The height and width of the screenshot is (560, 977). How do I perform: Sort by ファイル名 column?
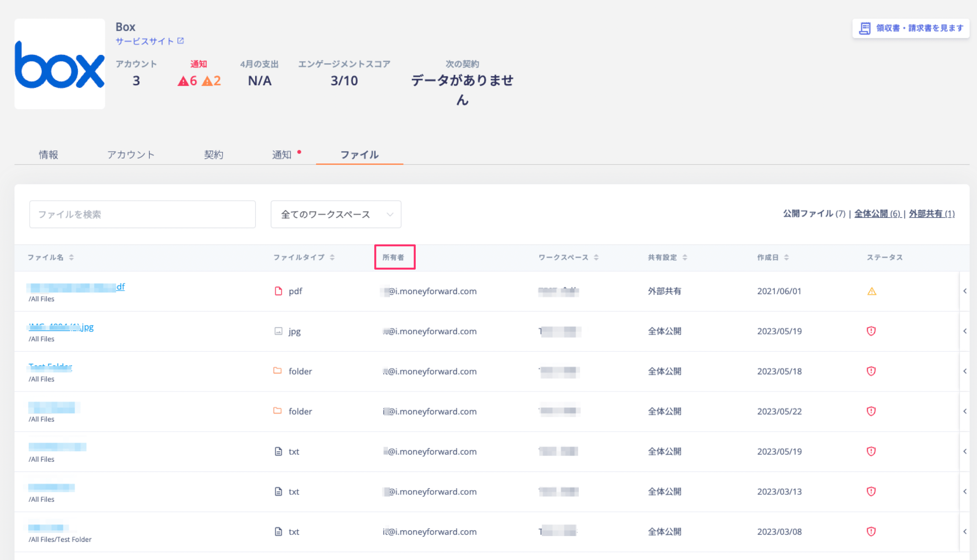[x=50, y=257]
